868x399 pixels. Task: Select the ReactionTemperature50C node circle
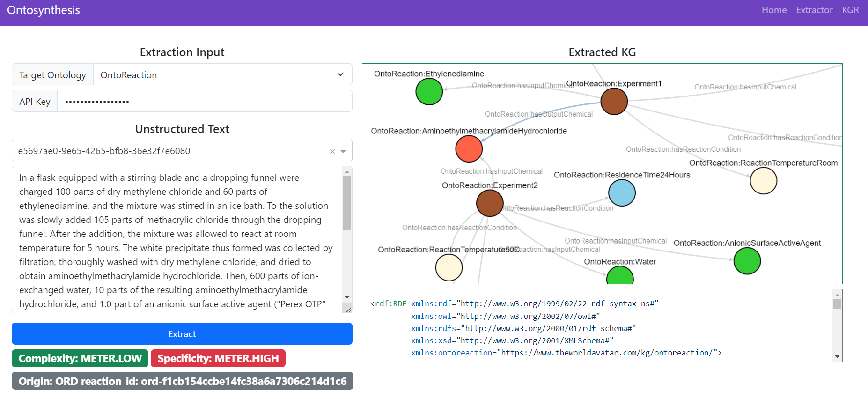(449, 267)
